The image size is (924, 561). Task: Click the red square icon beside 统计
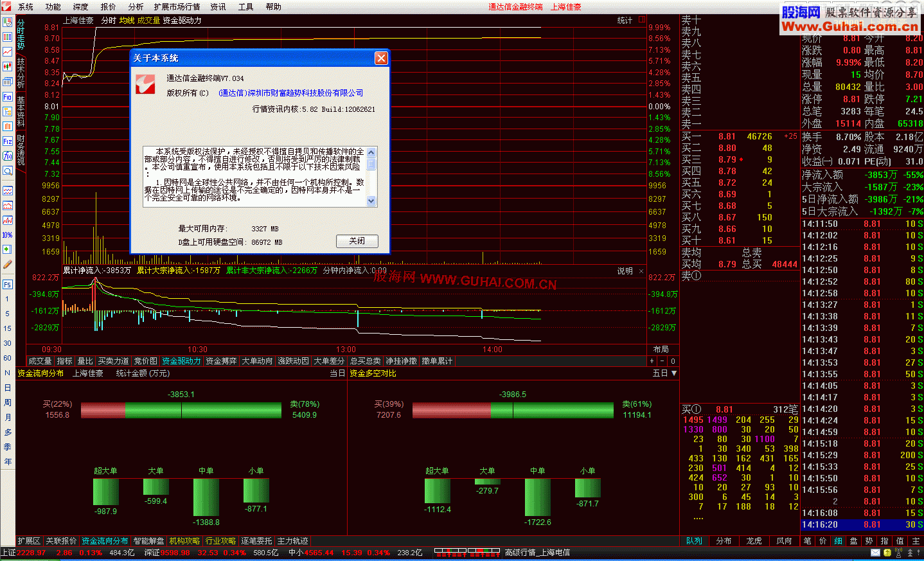[641, 20]
